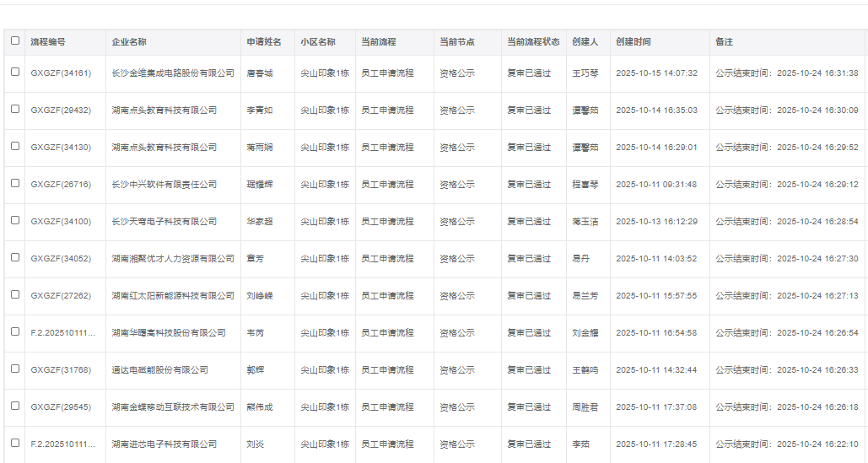Click process number GXGZF(27262)
The image size is (868, 463).
click(x=61, y=296)
